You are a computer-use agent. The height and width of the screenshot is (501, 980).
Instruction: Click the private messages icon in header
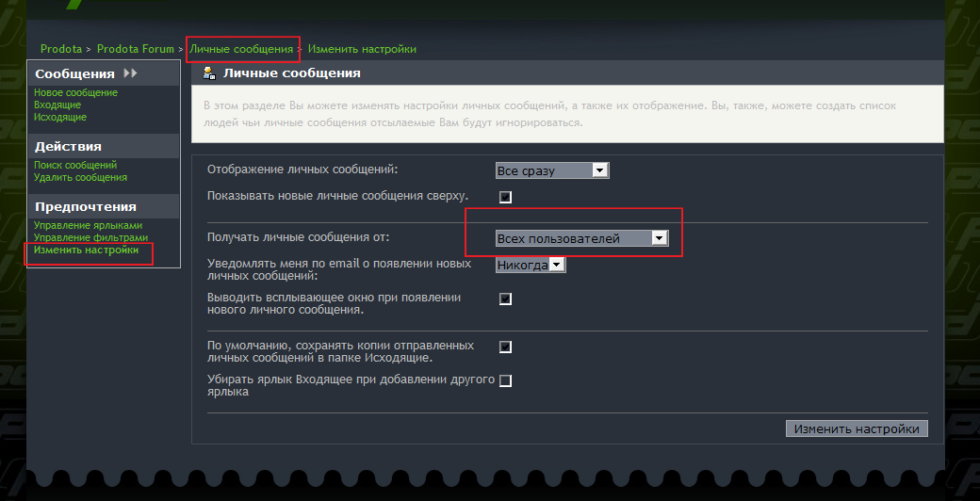(210, 73)
